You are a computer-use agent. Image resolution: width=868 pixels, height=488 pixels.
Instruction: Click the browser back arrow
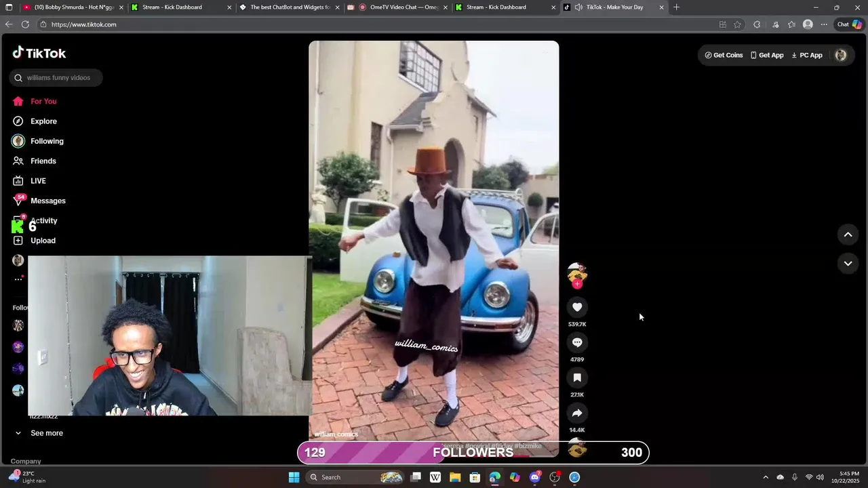(9, 24)
